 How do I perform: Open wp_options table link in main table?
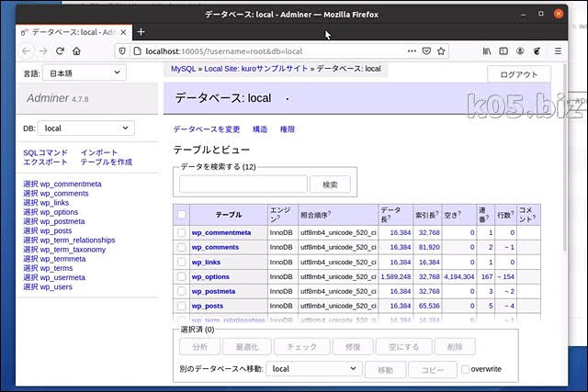pyautogui.click(x=210, y=277)
